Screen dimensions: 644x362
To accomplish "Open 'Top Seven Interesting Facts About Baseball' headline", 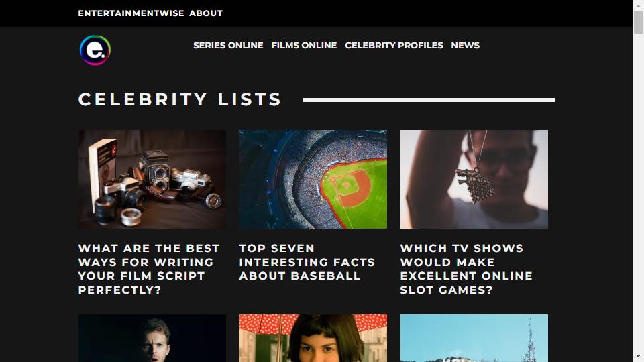I will coord(307,262).
